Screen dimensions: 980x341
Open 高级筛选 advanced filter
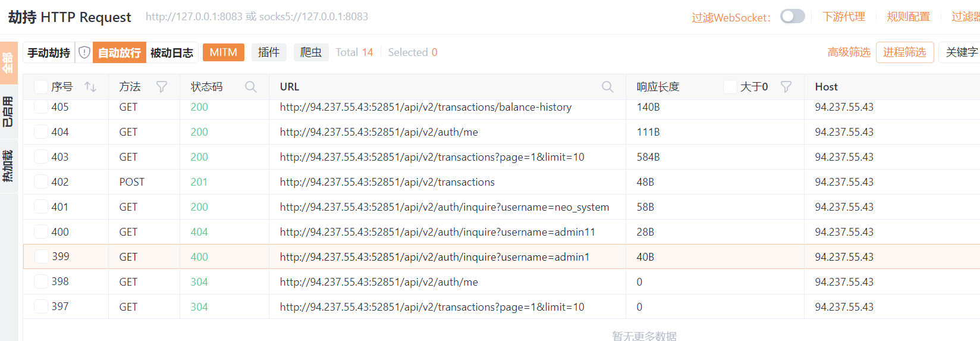(x=849, y=52)
